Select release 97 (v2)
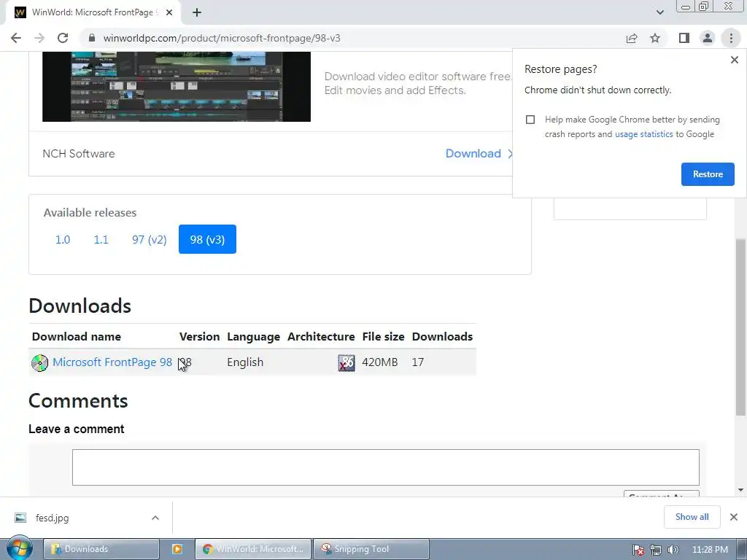This screenshot has height=560, width=747. [x=149, y=239]
